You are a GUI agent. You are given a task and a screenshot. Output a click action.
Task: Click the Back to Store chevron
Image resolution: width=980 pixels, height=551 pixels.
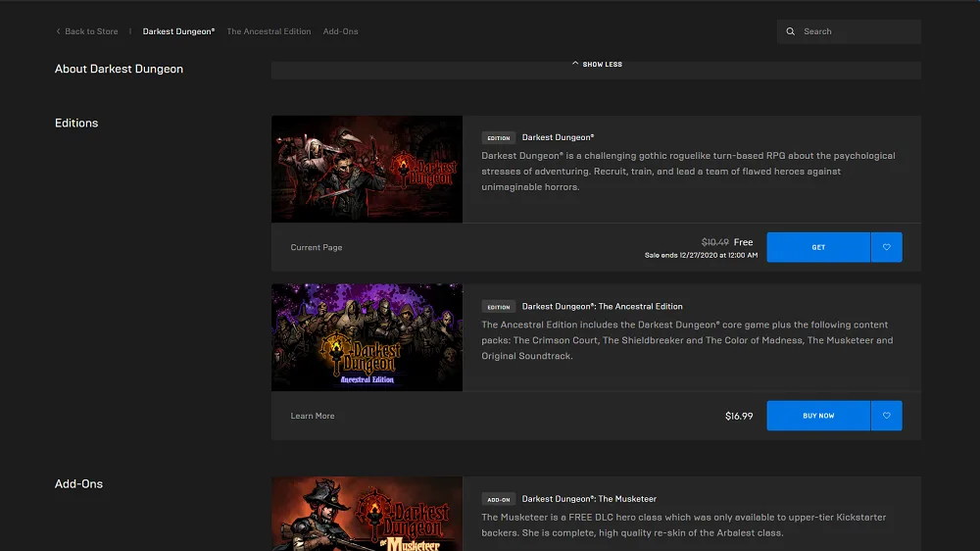[58, 31]
